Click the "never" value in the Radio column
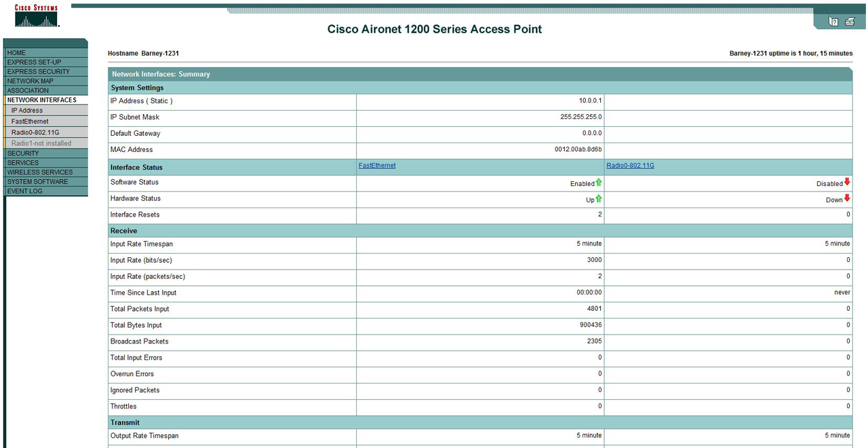Screen dimensions: 868x448 pos(842,293)
